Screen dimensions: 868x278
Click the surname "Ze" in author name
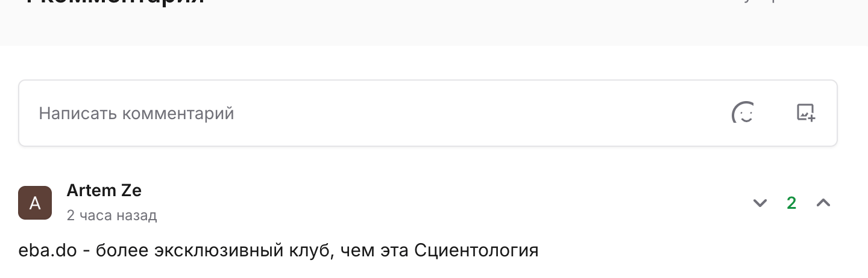[x=131, y=191]
